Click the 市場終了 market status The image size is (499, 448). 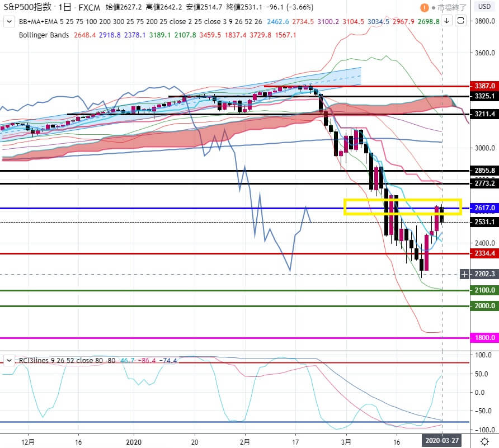point(451,7)
